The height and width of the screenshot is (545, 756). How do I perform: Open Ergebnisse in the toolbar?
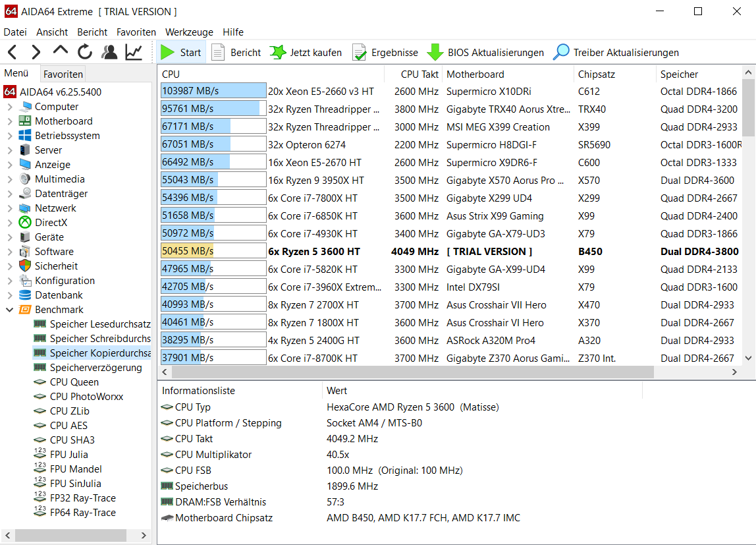[385, 52]
